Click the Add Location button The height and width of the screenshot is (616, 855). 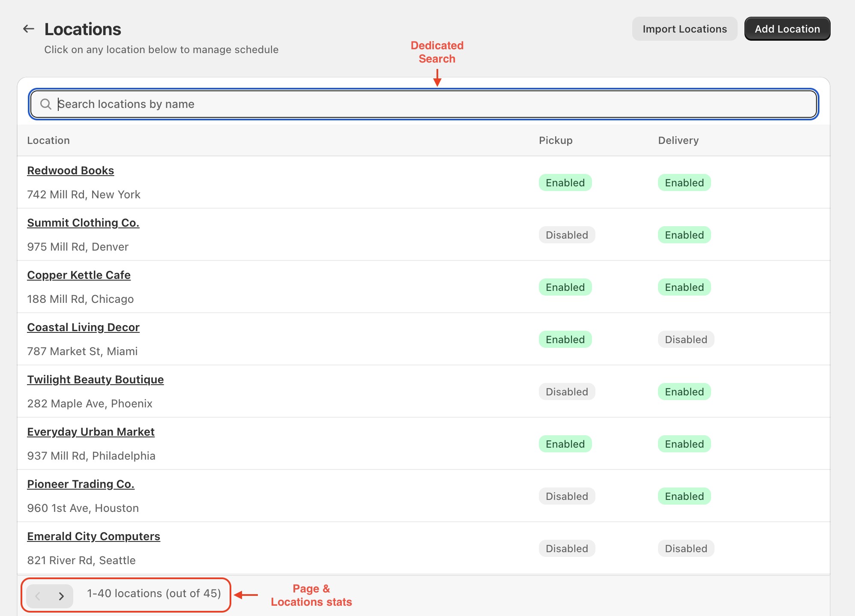(x=787, y=29)
